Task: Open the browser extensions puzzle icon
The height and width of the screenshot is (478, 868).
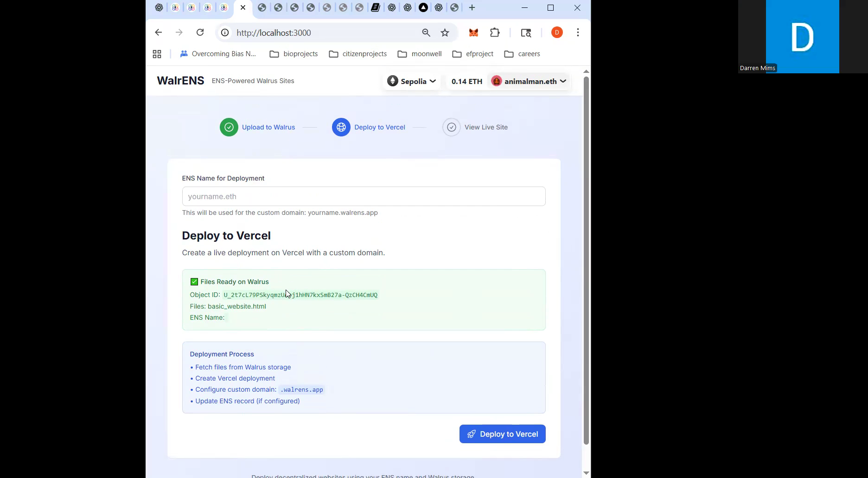Action: click(495, 32)
